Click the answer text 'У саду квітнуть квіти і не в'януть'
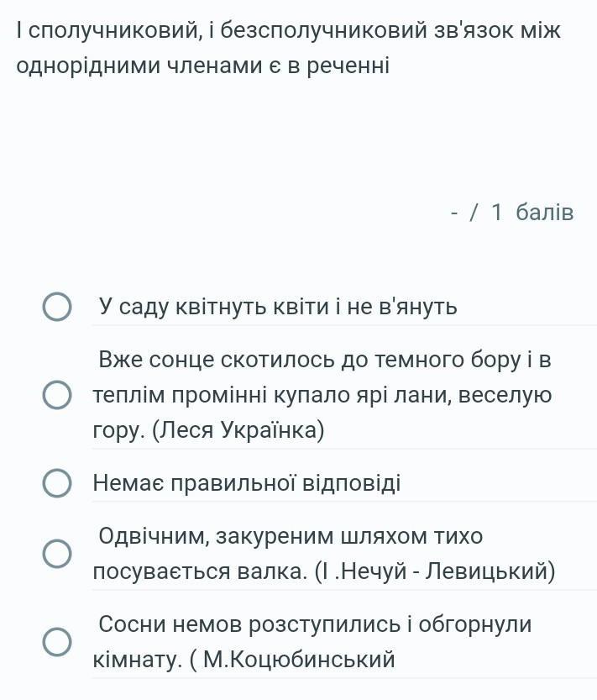Viewport: 597px width, 700px height. tap(278, 307)
